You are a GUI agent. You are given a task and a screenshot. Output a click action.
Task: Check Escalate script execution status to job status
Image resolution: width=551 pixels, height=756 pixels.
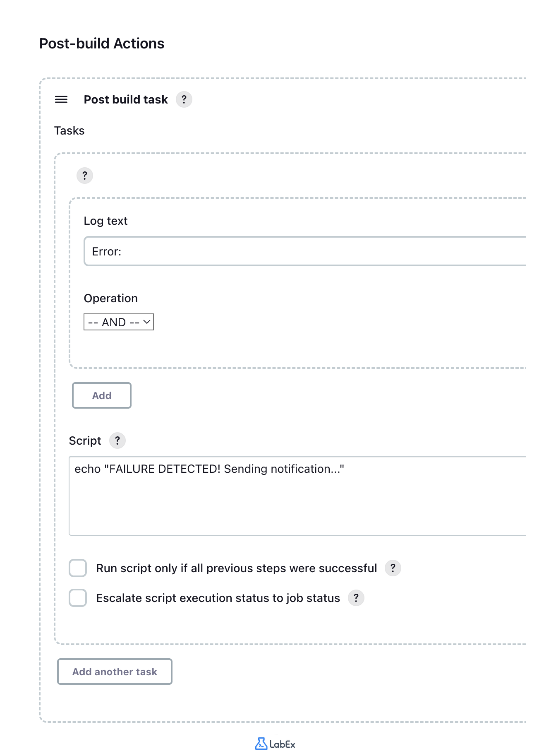coord(77,598)
